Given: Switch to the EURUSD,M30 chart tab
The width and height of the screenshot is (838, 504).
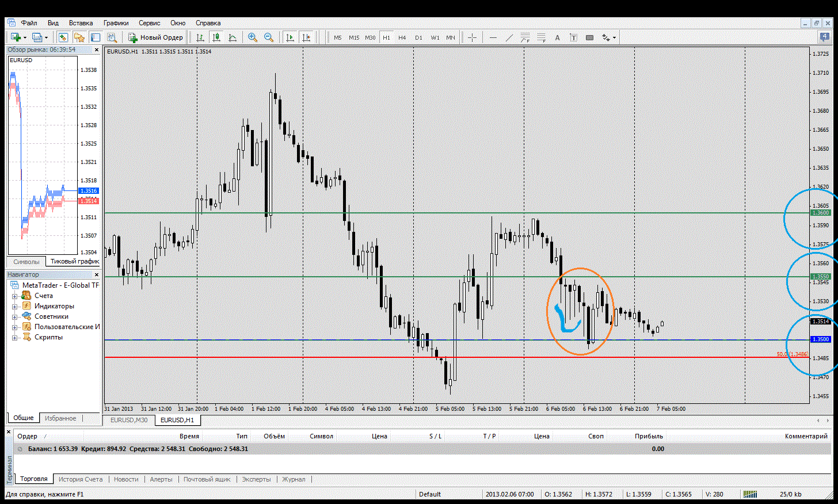Looking at the screenshot, I should tap(129, 420).
